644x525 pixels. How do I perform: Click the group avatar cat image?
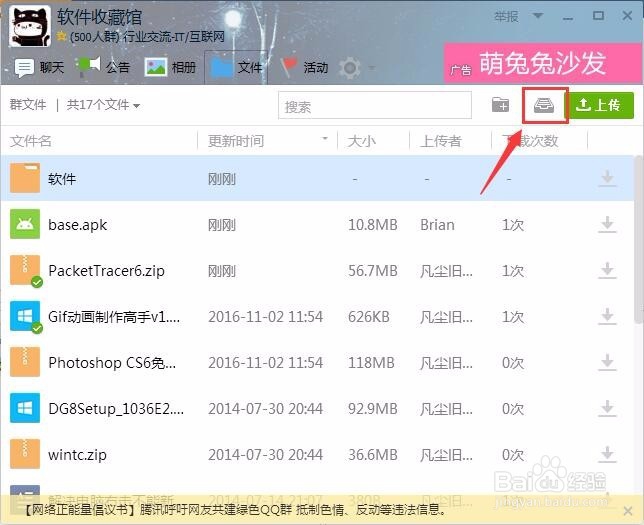click(x=30, y=26)
